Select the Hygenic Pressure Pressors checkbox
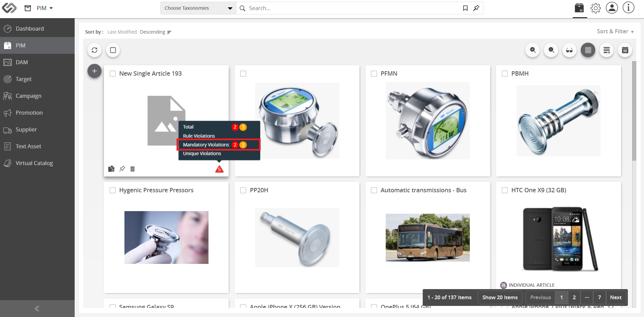644x317 pixels. [113, 190]
